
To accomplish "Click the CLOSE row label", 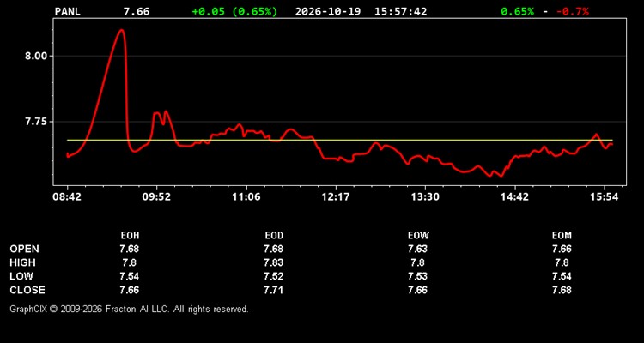I will (27, 290).
